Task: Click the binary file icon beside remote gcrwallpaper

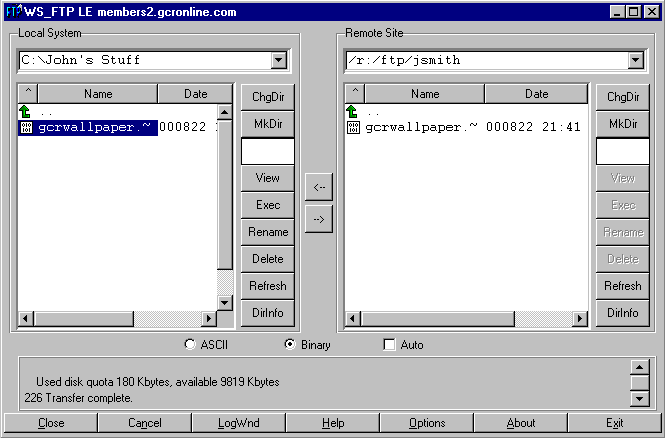Action: (x=353, y=127)
